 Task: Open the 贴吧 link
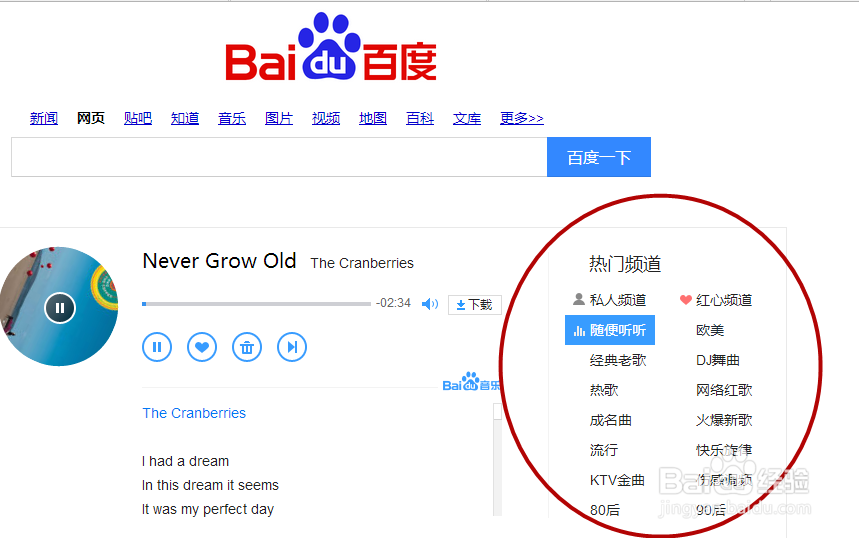click(x=138, y=118)
